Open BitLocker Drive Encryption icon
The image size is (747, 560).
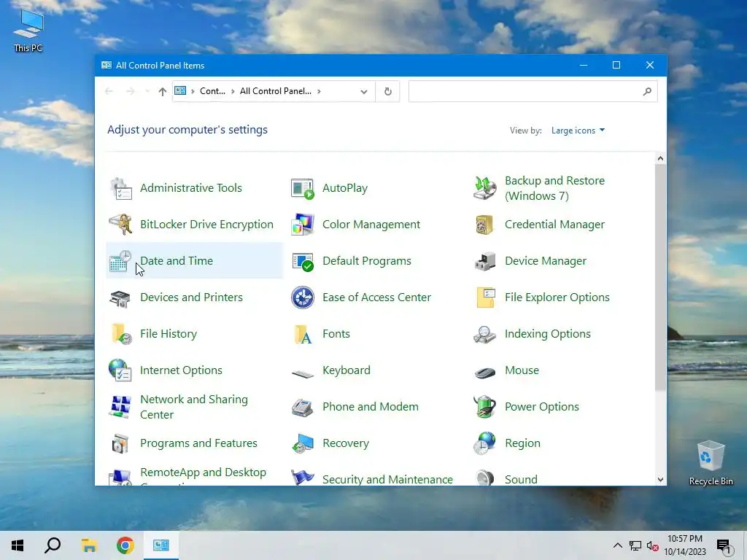(120, 225)
